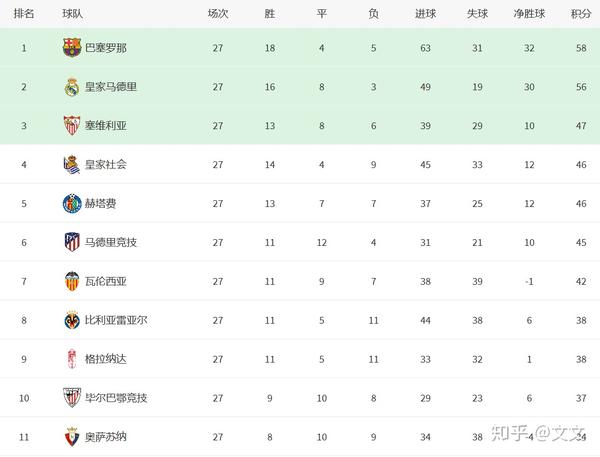Click the Real Madrid club crest

tap(72, 87)
